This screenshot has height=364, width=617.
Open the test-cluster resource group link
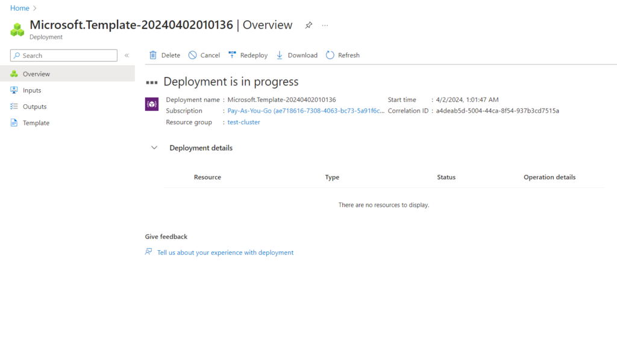tap(243, 122)
